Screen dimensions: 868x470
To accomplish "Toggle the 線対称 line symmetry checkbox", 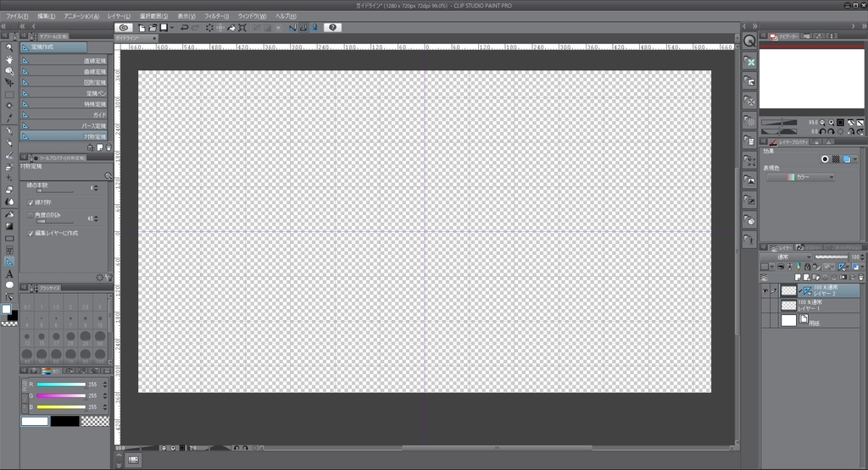I will (x=31, y=203).
